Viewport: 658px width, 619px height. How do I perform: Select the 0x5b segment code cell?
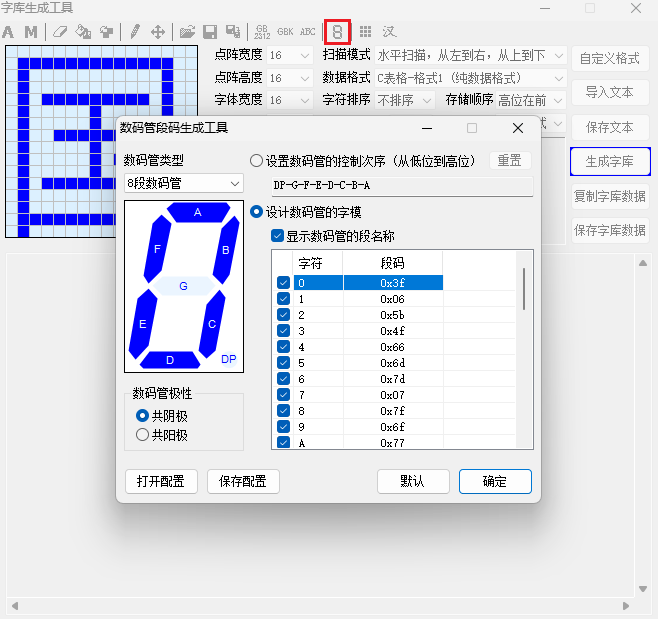393,315
